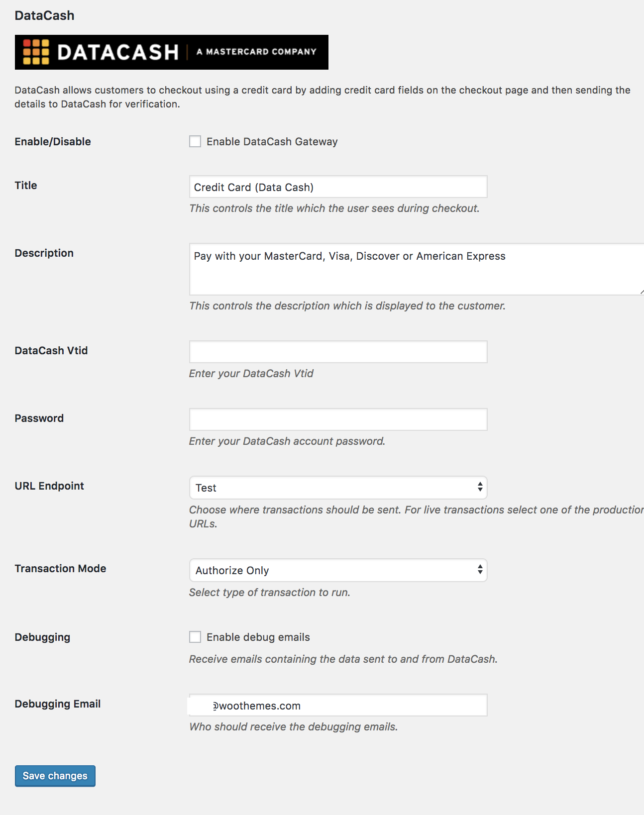Expand the Authorize Only transaction mode dropdown
This screenshot has width=644, height=815.
338,570
